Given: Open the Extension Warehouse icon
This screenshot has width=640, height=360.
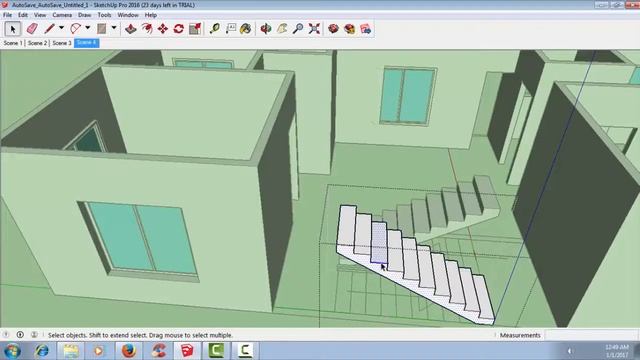Looking at the screenshot, I should point(350,29).
